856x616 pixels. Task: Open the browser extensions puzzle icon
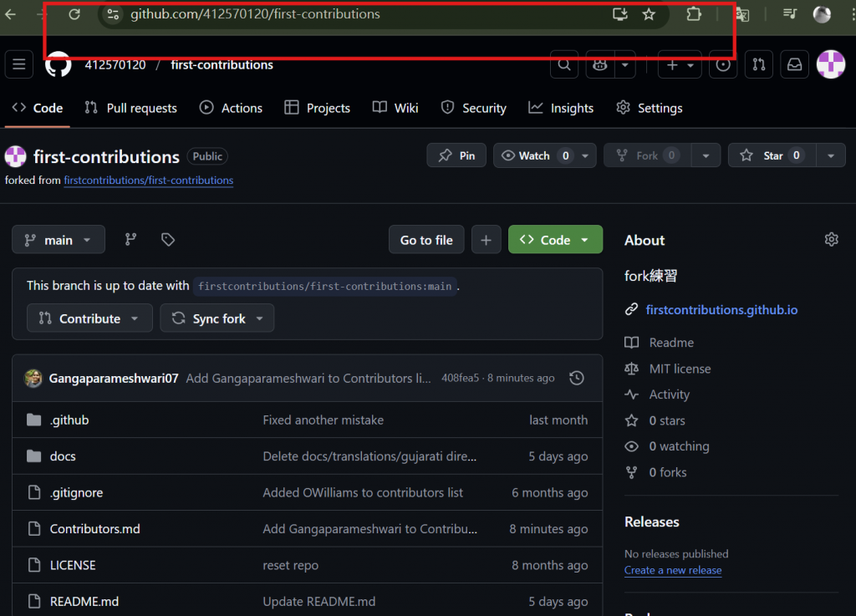pyautogui.click(x=694, y=14)
